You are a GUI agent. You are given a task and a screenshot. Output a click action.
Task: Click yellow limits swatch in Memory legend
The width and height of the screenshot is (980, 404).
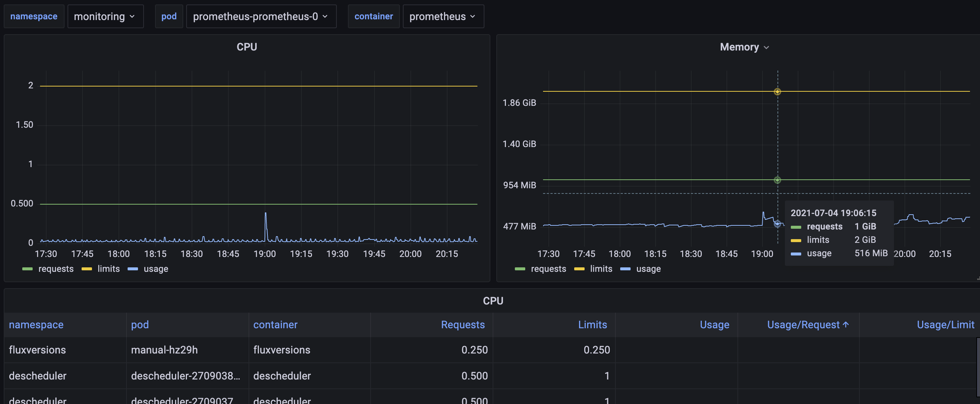click(579, 269)
